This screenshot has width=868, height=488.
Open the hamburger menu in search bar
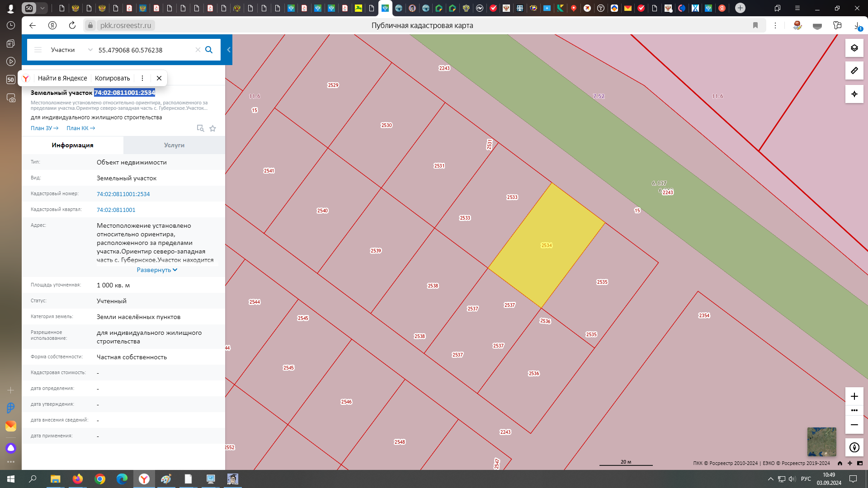[x=38, y=50]
